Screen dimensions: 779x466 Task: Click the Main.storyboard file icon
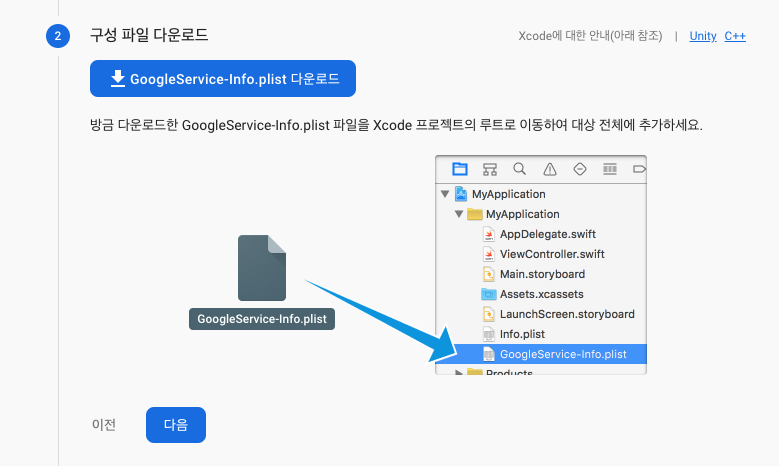pyautogui.click(x=489, y=274)
